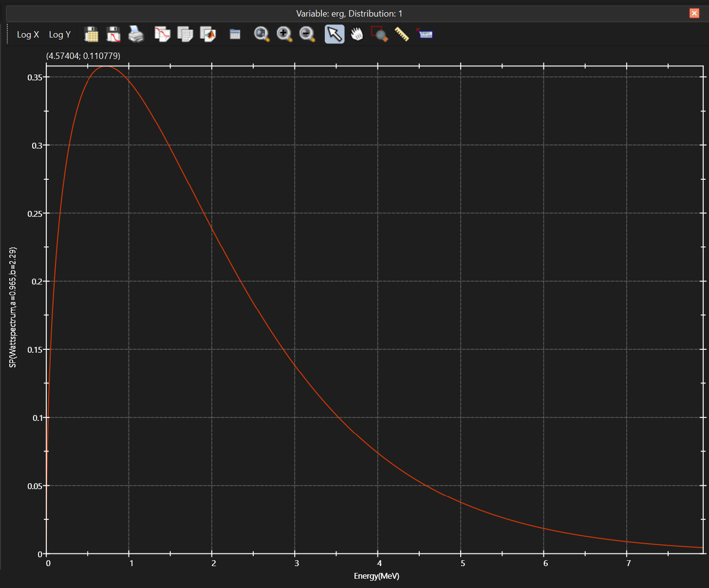Copy data table to clipboard icon
This screenshot has width=709, height=588.
point(185,35)
